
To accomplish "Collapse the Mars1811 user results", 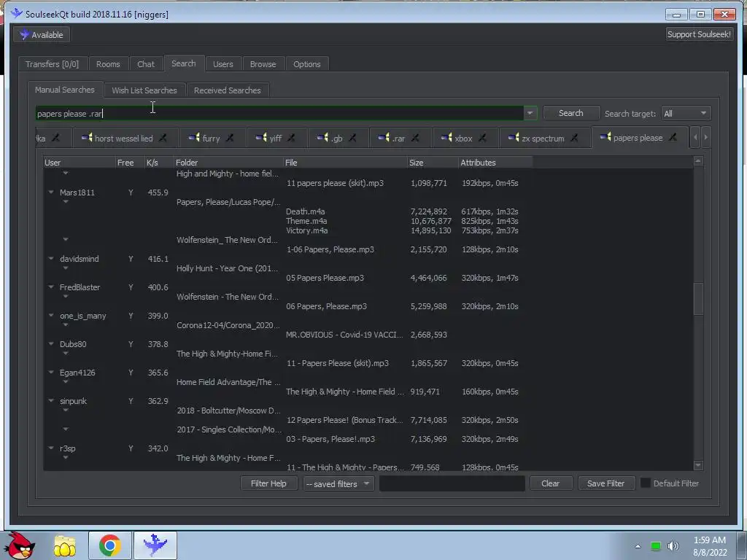I will [51, 192].
